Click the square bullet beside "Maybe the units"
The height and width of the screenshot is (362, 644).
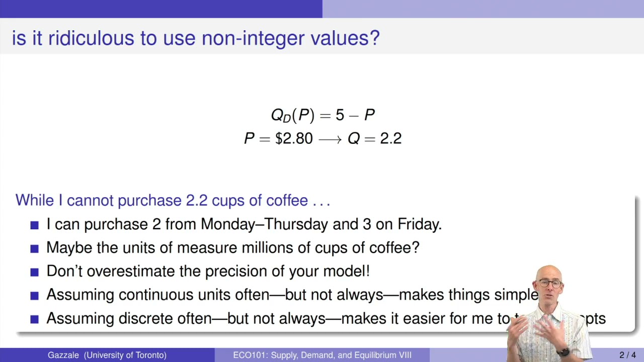pyautogui.click(x=34, y=248)
